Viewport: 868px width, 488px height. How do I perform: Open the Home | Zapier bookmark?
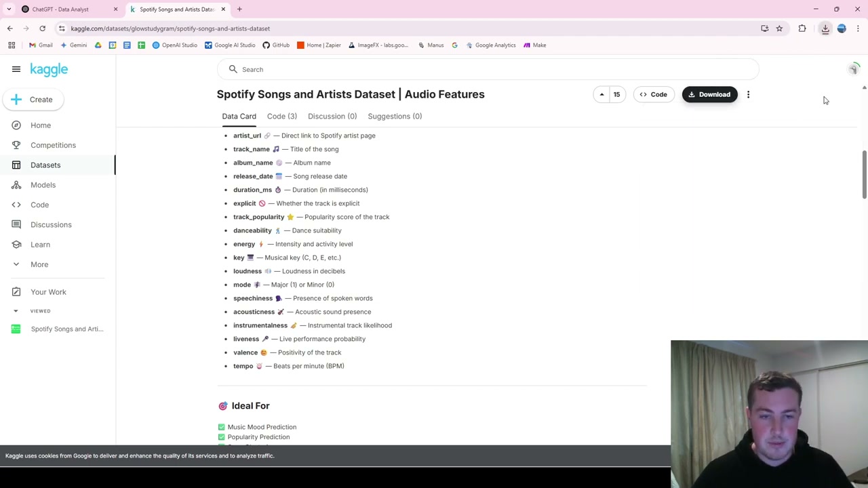(319, 45)
